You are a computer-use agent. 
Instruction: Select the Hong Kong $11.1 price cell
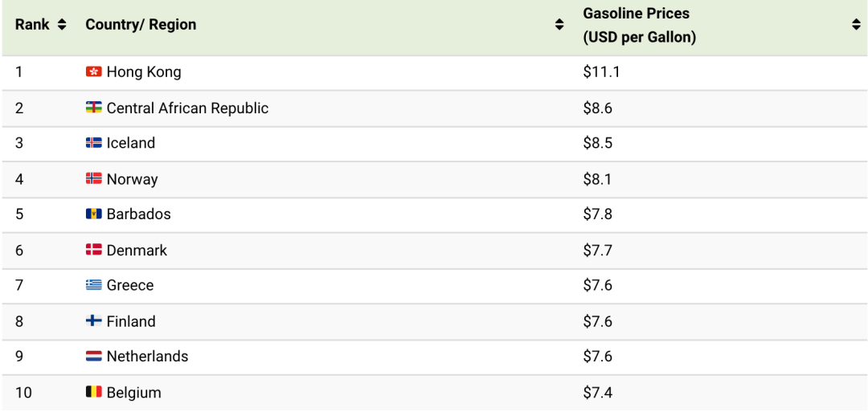tap(601, 72)
